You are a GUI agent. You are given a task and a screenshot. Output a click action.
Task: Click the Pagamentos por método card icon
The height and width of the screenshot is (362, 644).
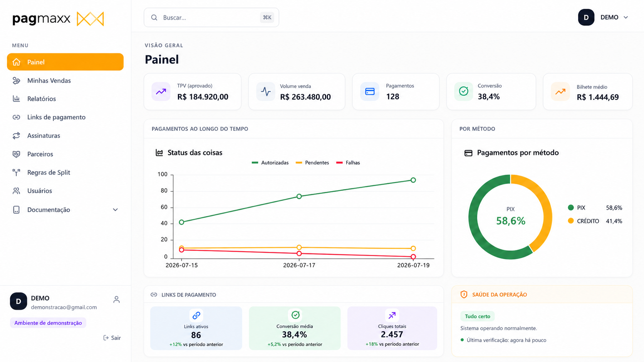pyautogui.click(x=468, y=153)
